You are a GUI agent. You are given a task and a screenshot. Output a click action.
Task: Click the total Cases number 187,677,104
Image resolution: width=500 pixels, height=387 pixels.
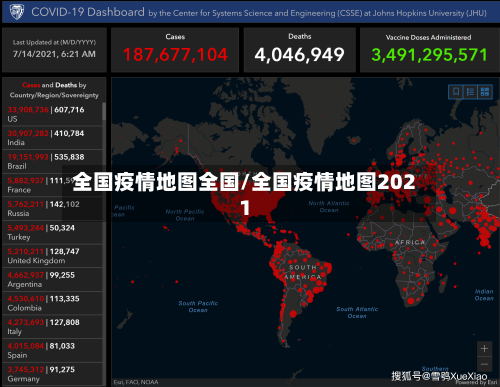[x=175, y=55]
